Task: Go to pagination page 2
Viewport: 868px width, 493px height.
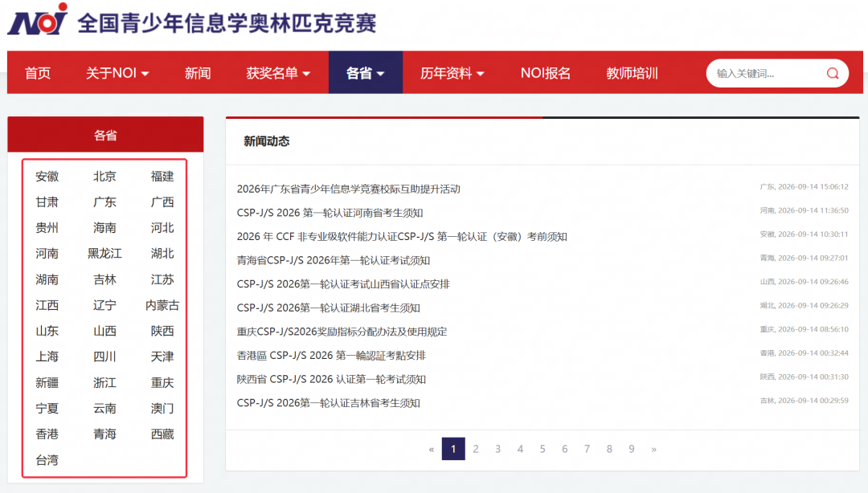Action: pyautogui.click(x=476, y=449)
